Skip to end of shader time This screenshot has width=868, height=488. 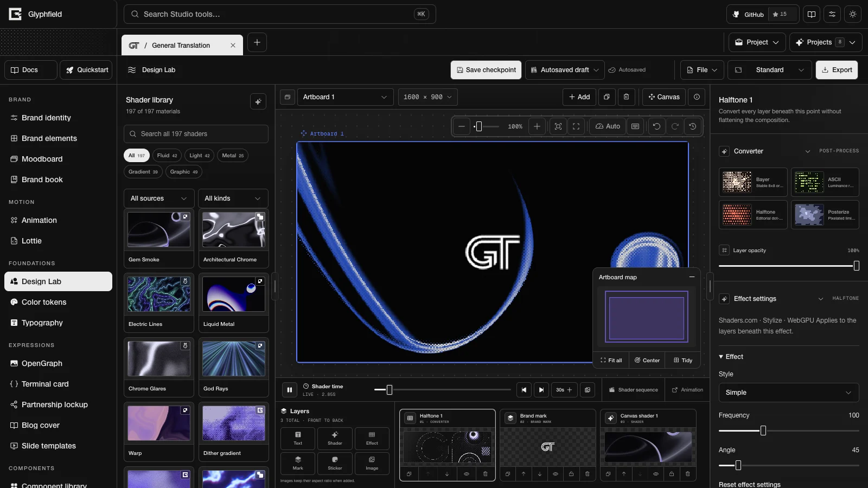coord(541,390)
